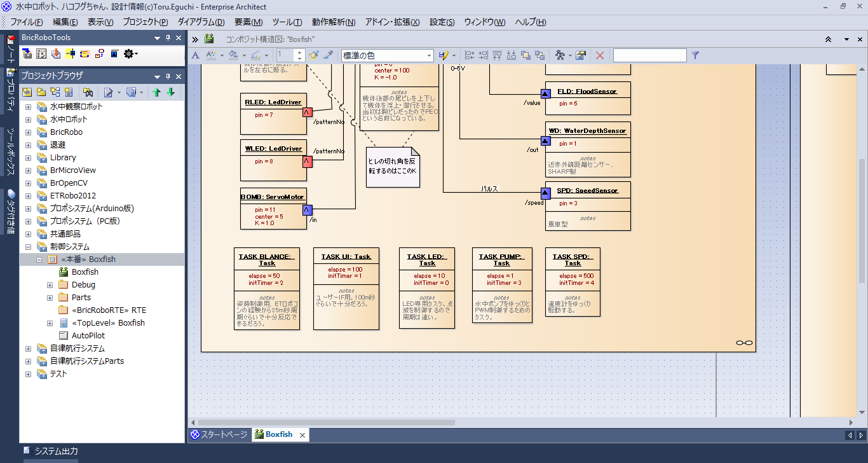Pin the Project Browser panel
Image resolution: width=868 pixels, height=463 pixels.
[168, 76]
